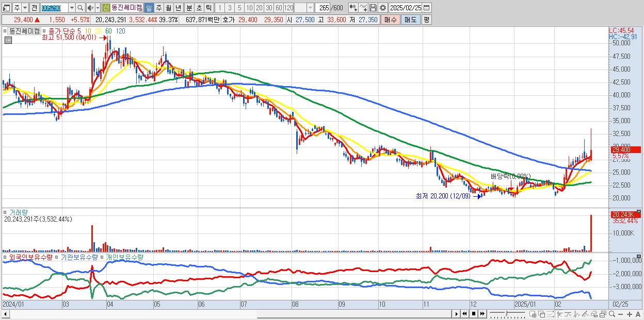The width and height of the screenshot is (644, 320).
Task: Select the 년 yearly period
Action: point(178,8)
